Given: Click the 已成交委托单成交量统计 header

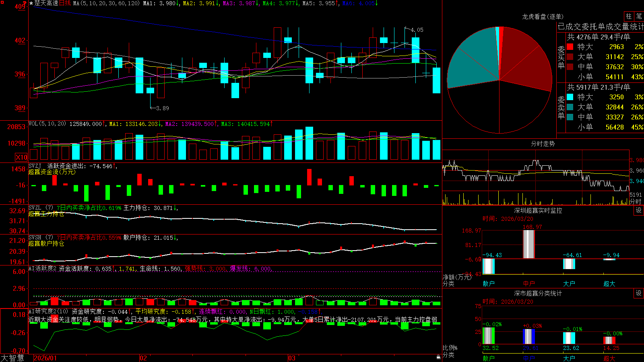Looking at the screenshot, I should 601,27.
